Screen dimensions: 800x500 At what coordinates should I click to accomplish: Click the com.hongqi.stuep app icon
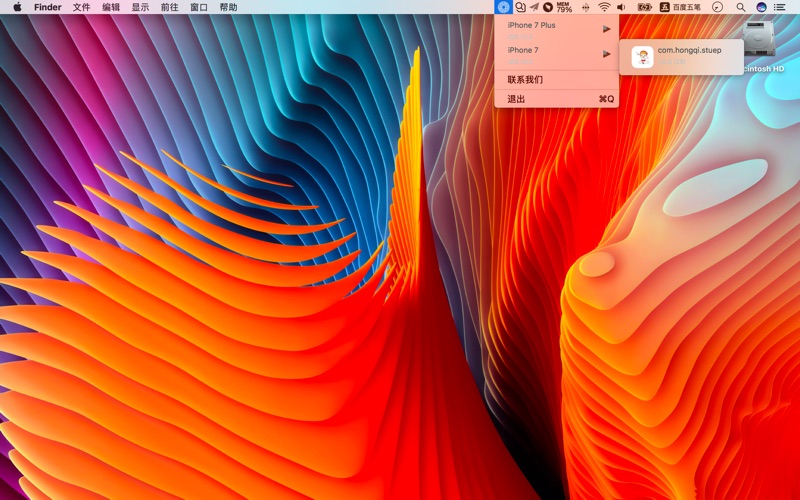coord(643,57)
